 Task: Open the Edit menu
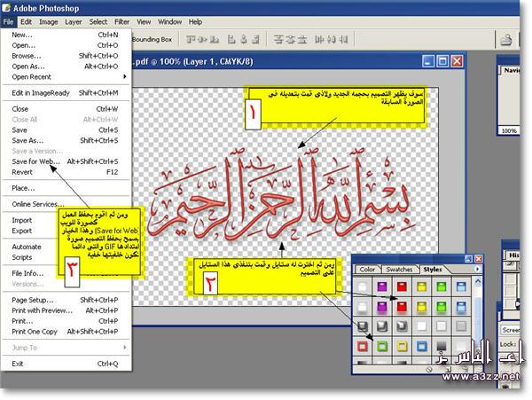(x=26, y=21)
